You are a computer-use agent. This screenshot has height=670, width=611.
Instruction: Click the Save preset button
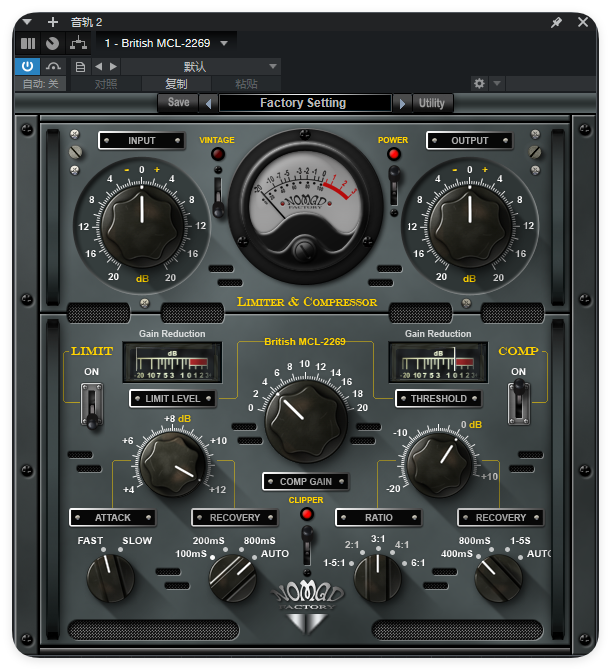pos(178,103)
